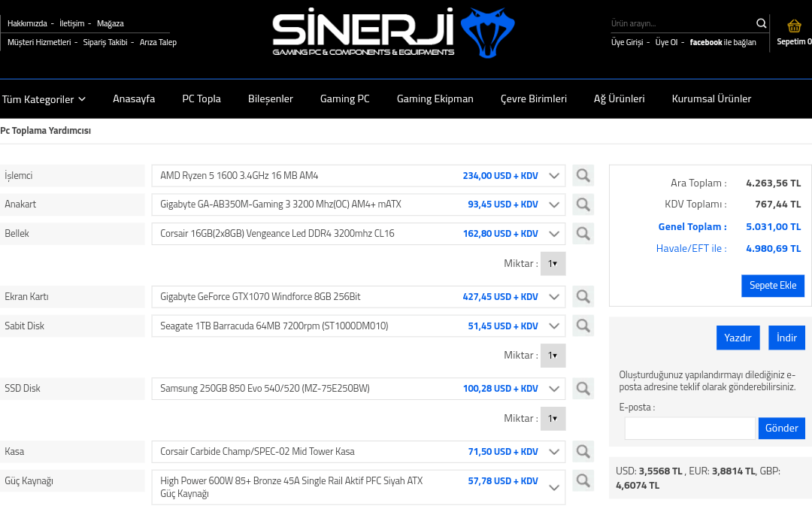Print configuration using Yazdır button
Screen dimensions: 812x509
click(x=738, y=338)
